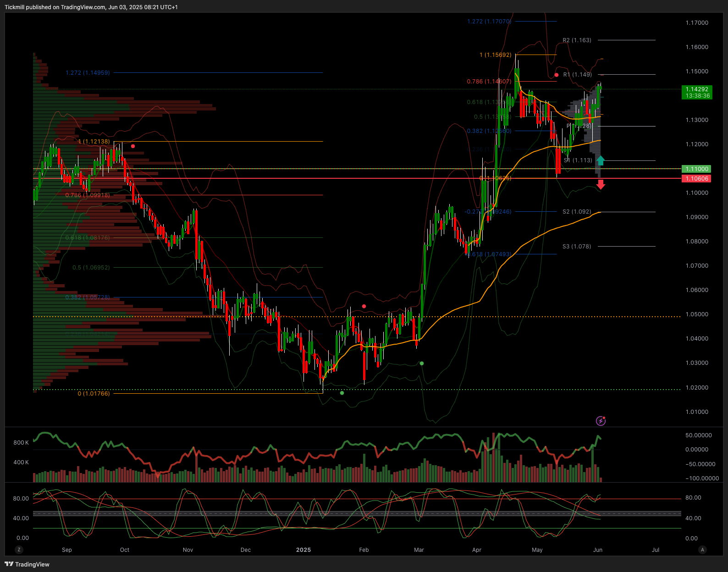Click Oct on the time axis
Screen dimensions: 728x572
tap(125, 550)
